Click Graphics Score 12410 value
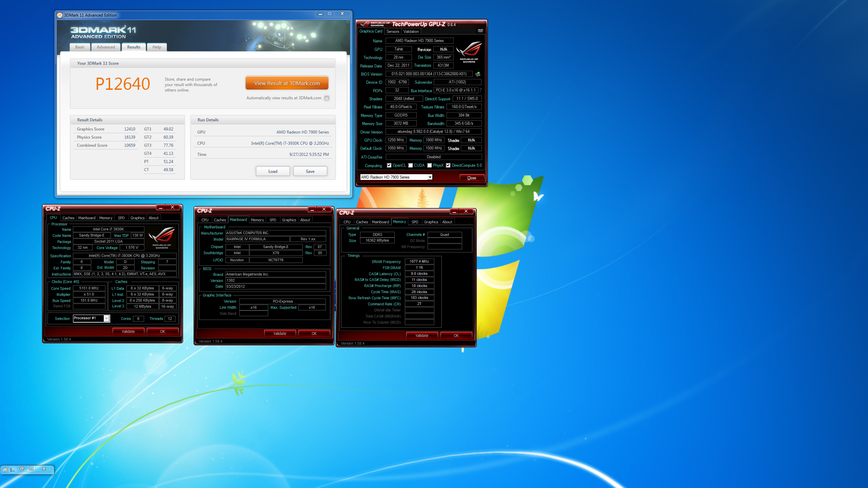The width and height of the screenshot is (868, 488). pos(130,129)
